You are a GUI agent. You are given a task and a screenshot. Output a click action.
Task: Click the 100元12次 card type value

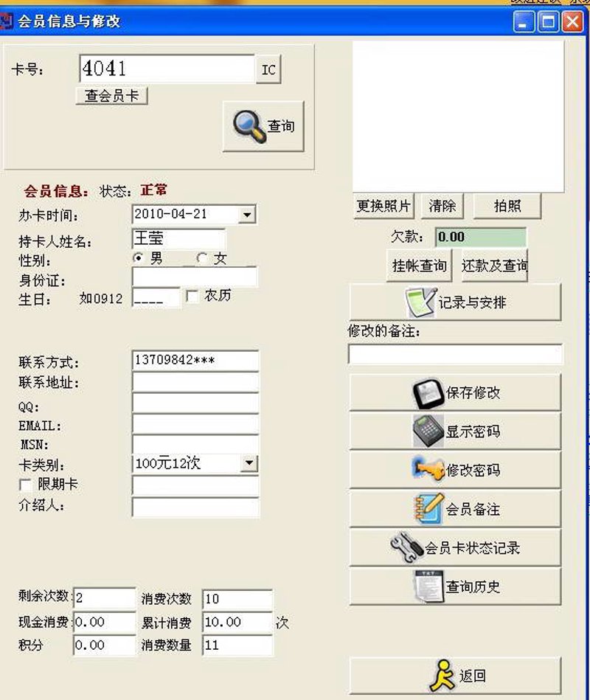(x=168, y=463)
